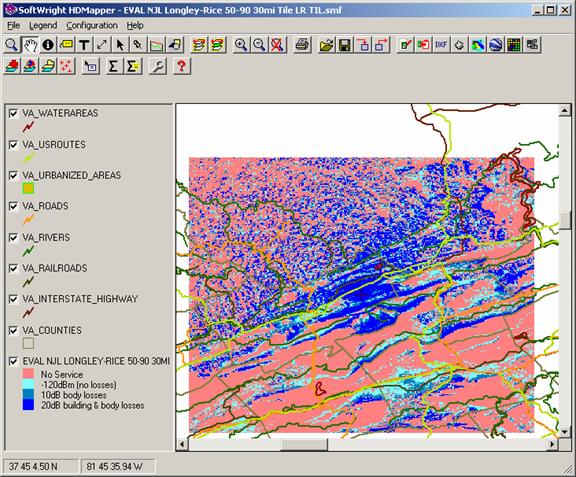Open the terrain profile tool
Image resolution: width=576 pixels, height=477 pixels.
(156, 45)
